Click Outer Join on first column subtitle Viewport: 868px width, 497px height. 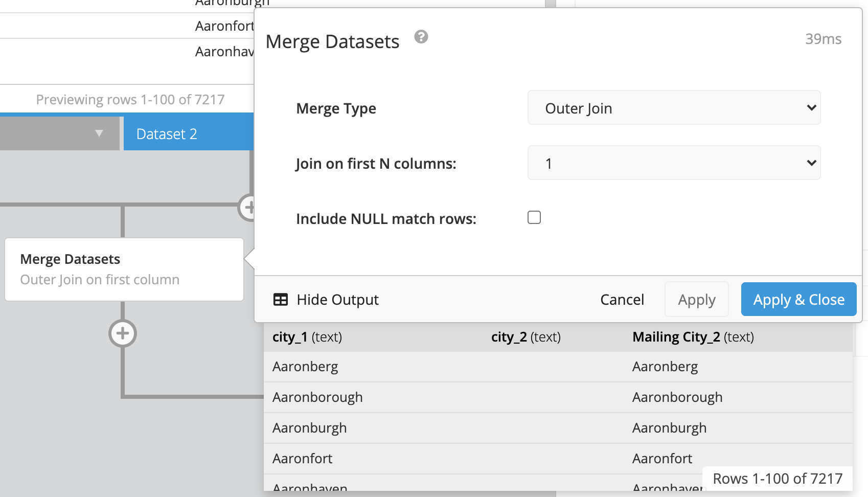(100, 280)
